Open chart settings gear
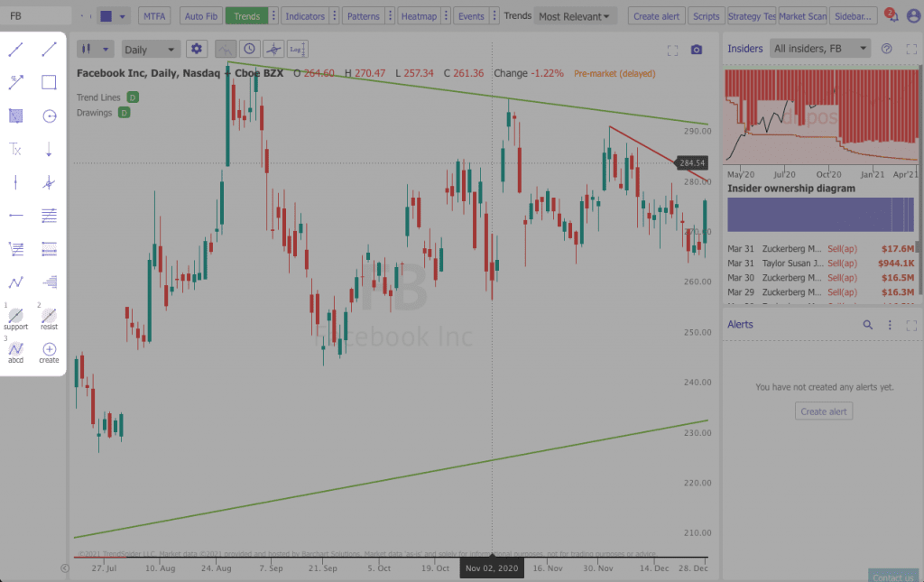 [x=196, y=49]
